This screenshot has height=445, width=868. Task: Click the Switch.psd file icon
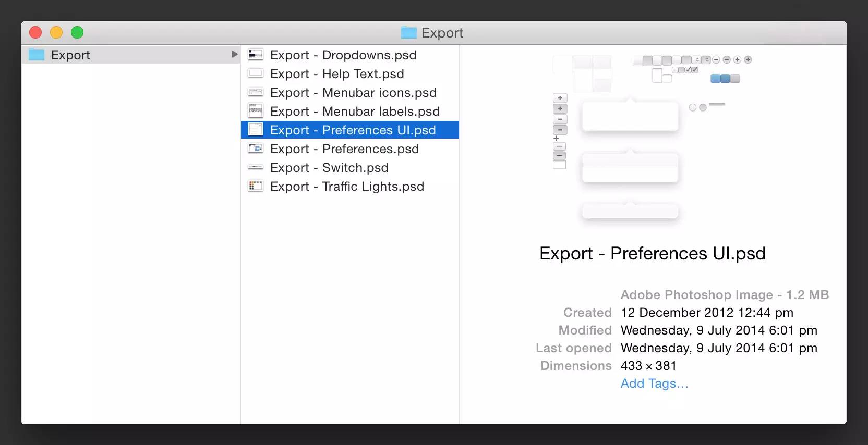pos(255,167)
